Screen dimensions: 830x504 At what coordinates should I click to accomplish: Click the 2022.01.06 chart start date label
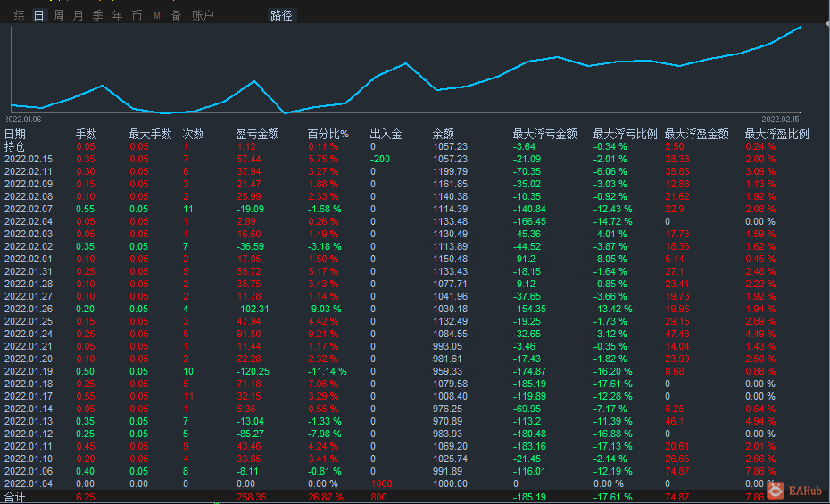pos(23,119)
